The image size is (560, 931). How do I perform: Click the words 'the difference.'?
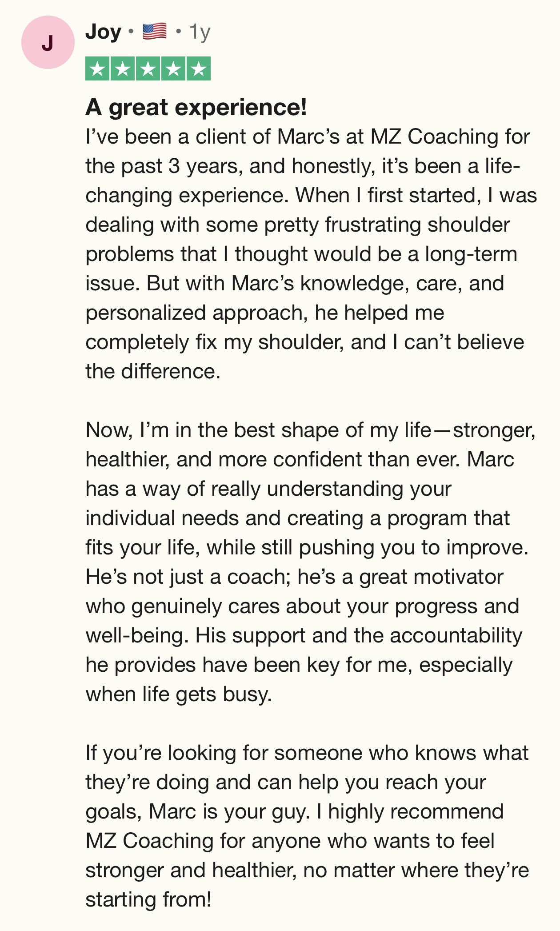click(x=153, y=372)
